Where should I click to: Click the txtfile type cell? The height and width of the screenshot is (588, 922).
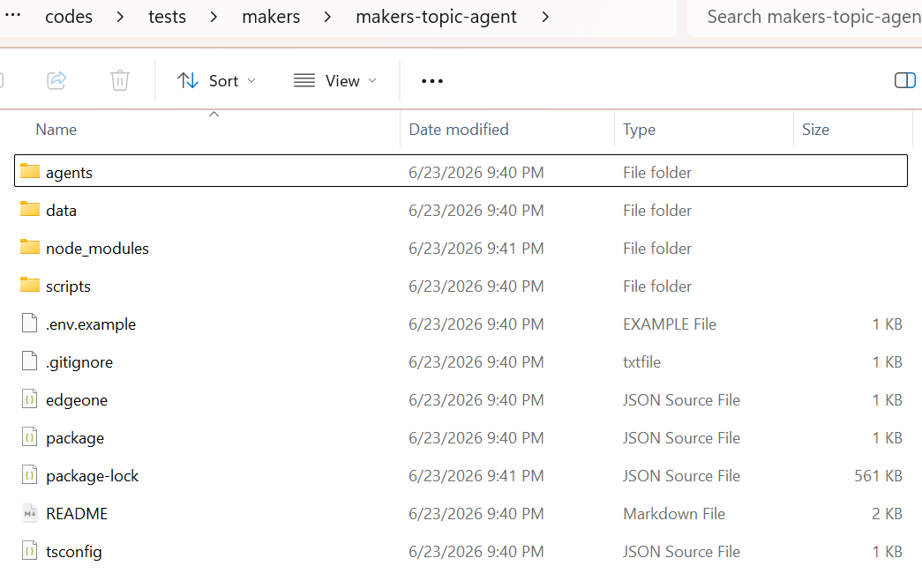pos(642,362)
